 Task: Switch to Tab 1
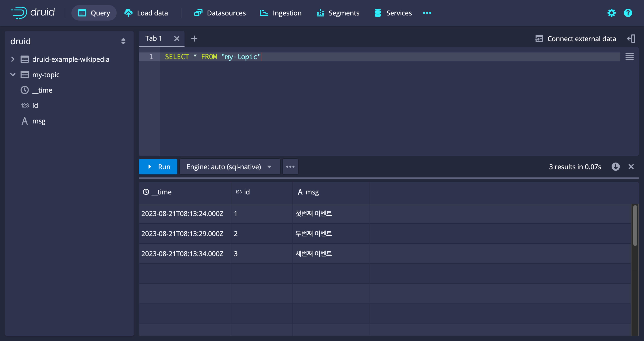(x=154, y=38)
